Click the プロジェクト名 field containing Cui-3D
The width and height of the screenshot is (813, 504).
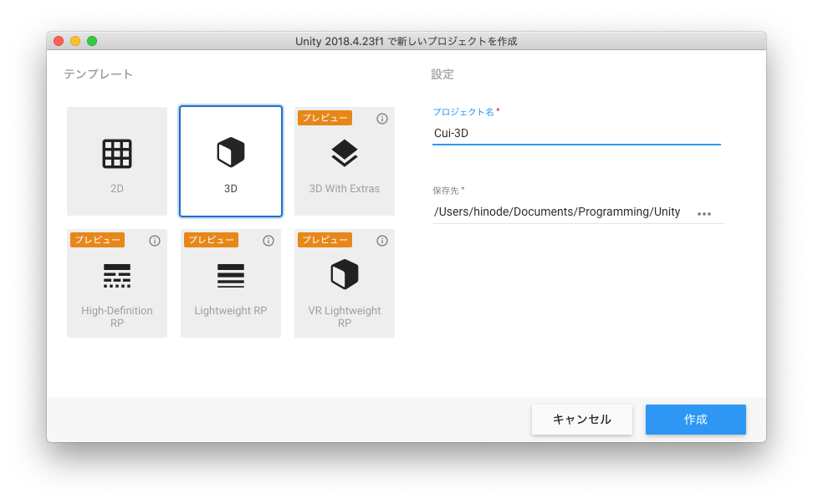(576, 133)
